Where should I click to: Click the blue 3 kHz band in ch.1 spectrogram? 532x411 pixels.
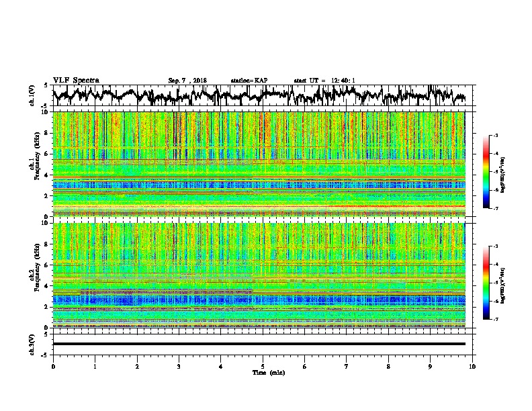tap(259, 185)
